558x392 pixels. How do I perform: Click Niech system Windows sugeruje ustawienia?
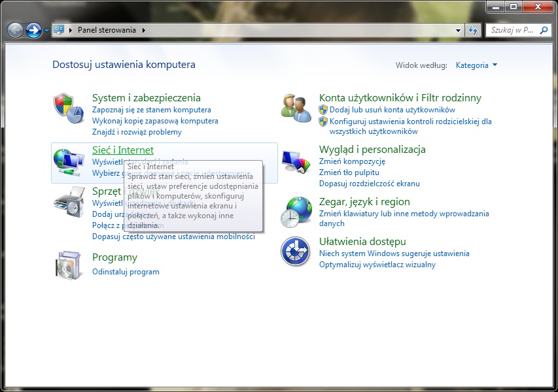[x=394, y=253]
